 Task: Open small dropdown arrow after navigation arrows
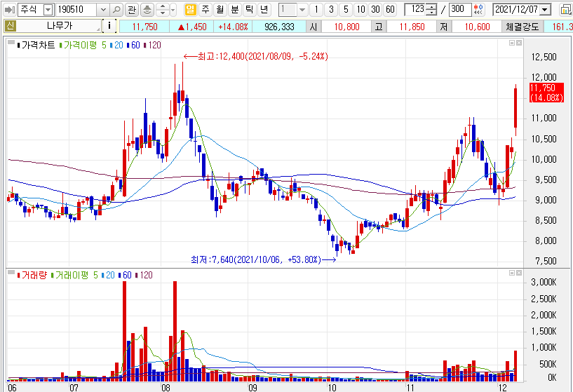(173, 10)
